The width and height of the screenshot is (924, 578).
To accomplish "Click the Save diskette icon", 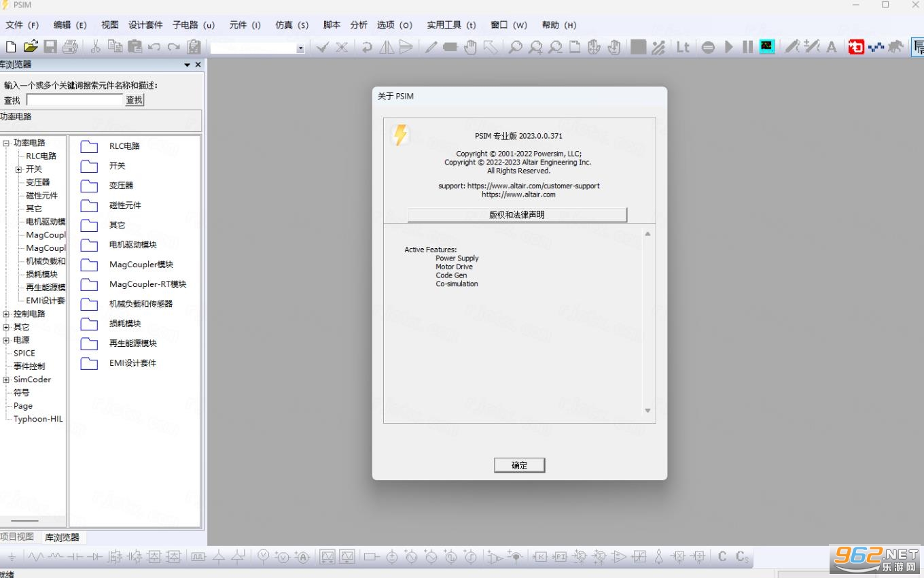I will pos(50,46).
